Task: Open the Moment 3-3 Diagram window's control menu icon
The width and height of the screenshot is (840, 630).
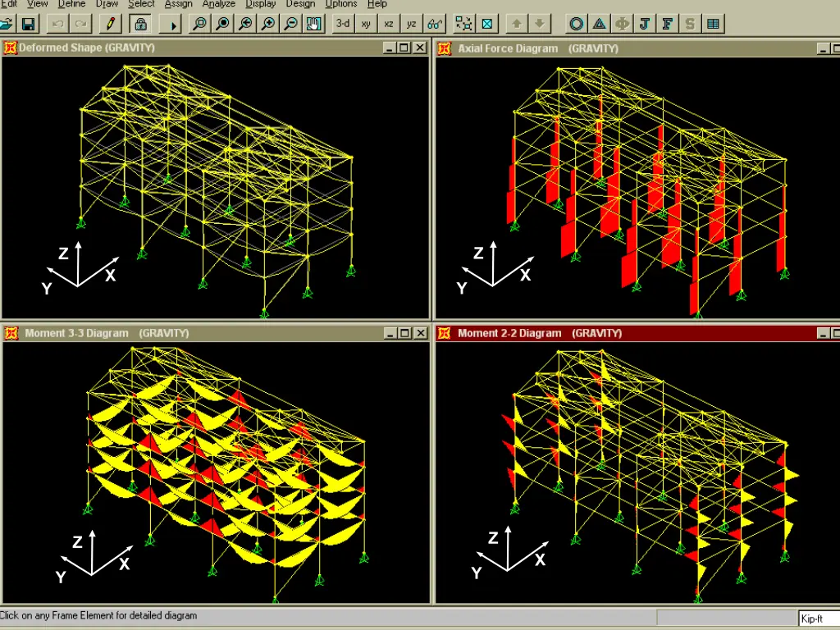Action: click(11, 333)
